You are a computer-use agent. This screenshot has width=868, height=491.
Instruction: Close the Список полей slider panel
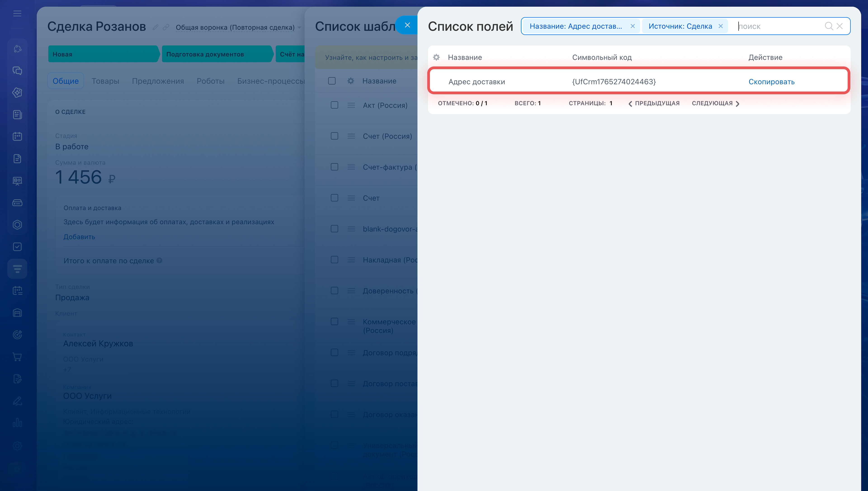pyautogui.click(x=407, y=25)
